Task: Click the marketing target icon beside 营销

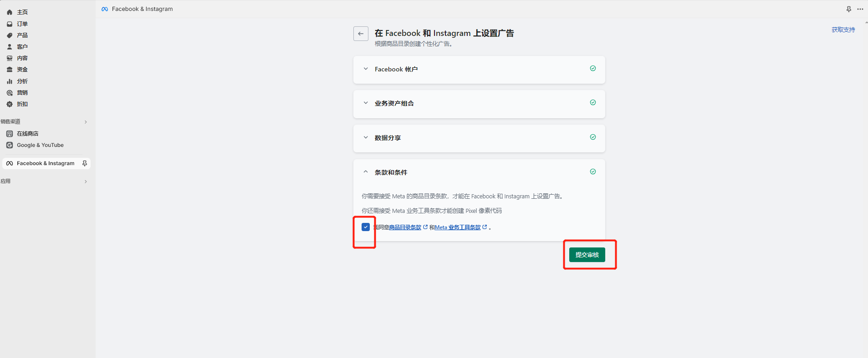Action: point(10,93)
